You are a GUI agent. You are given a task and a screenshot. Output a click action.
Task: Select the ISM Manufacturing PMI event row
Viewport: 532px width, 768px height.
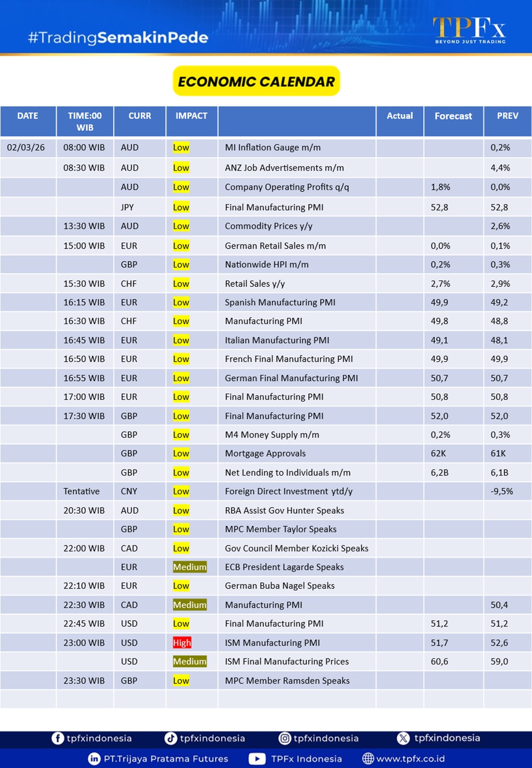pos(272,643)
